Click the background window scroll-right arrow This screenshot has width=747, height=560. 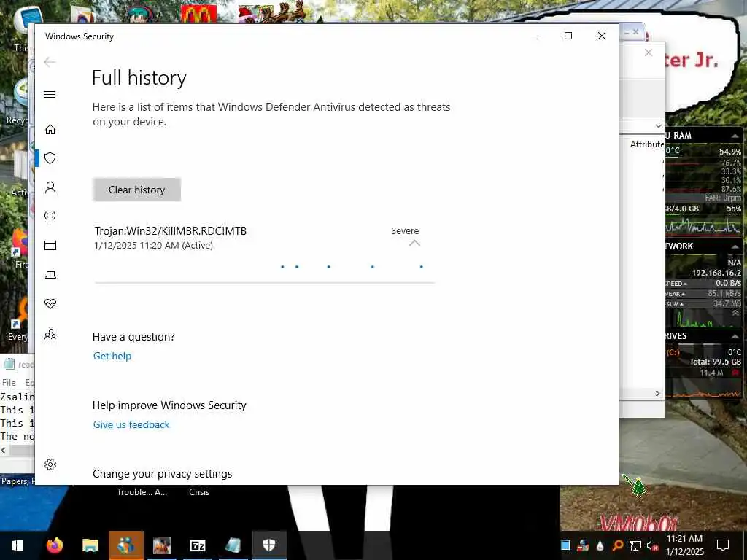[658, 393]
